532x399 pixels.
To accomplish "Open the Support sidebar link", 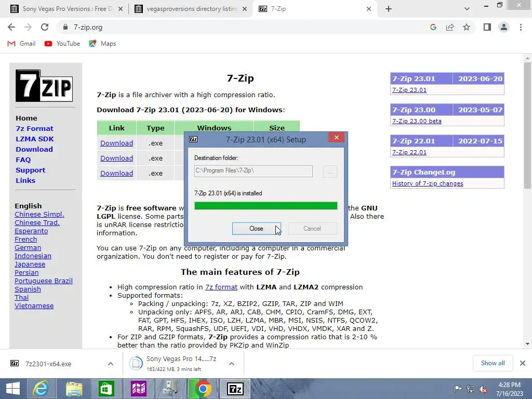I will coord(30,170).
